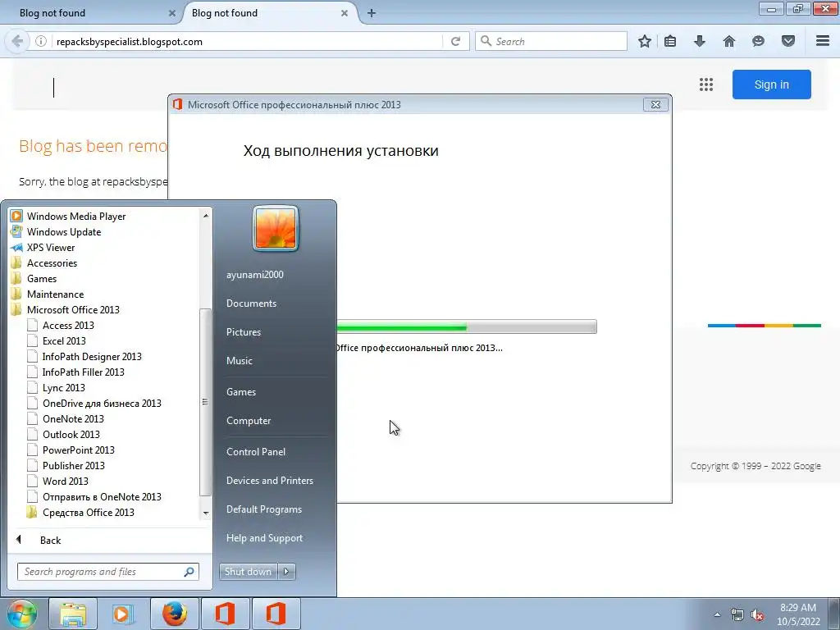
Task: Open Windows Update from the Start menu
Action: click(64, 232)
